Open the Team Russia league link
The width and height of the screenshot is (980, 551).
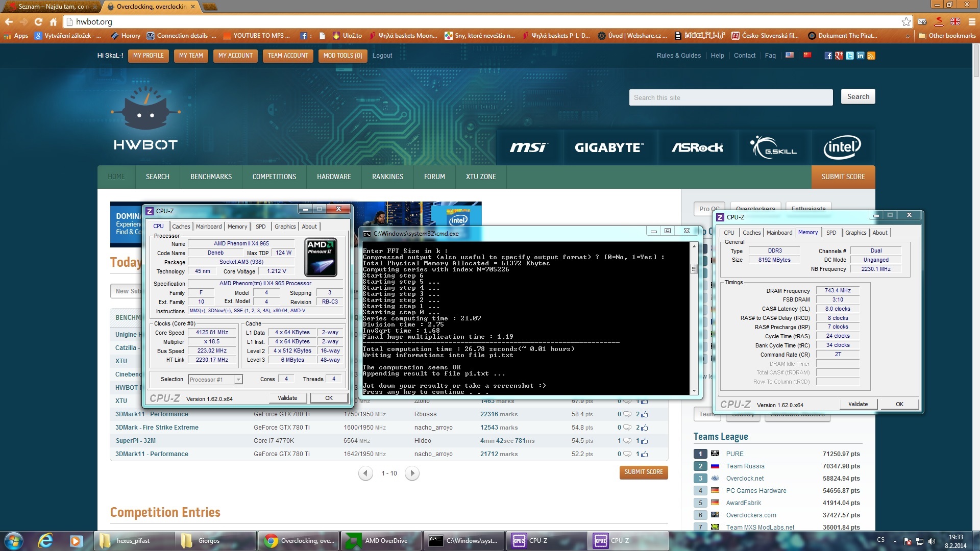[x=745, y=466]
